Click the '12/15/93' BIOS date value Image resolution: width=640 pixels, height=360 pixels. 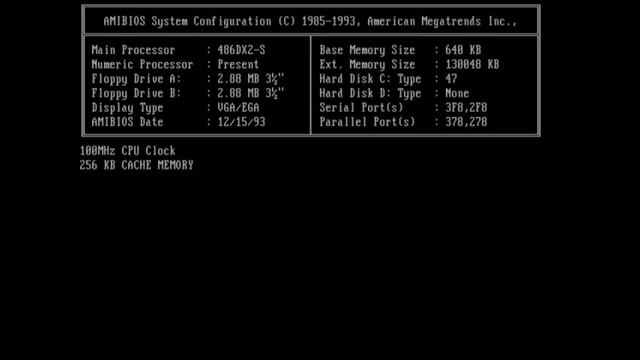[241, 122]
